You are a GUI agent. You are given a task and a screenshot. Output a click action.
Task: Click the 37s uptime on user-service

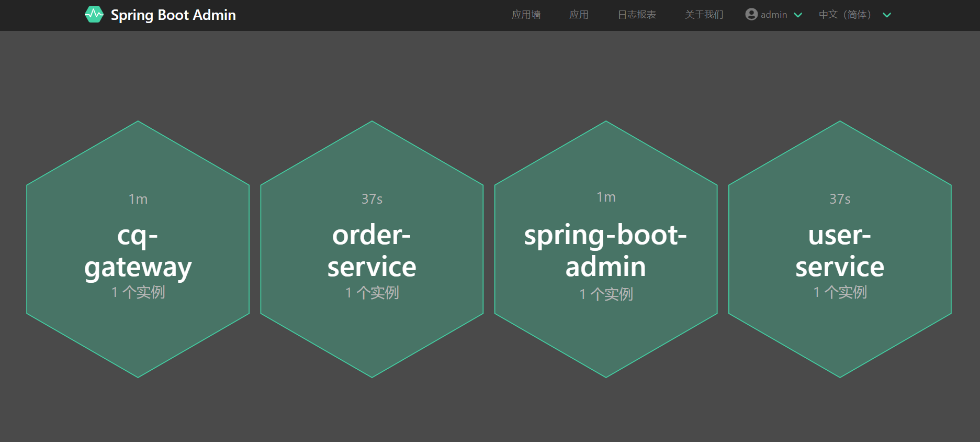(x=840, y=199)
